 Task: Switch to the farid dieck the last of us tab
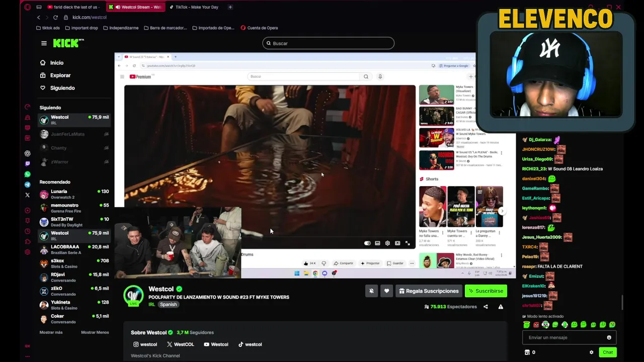[x=73, y=7]
